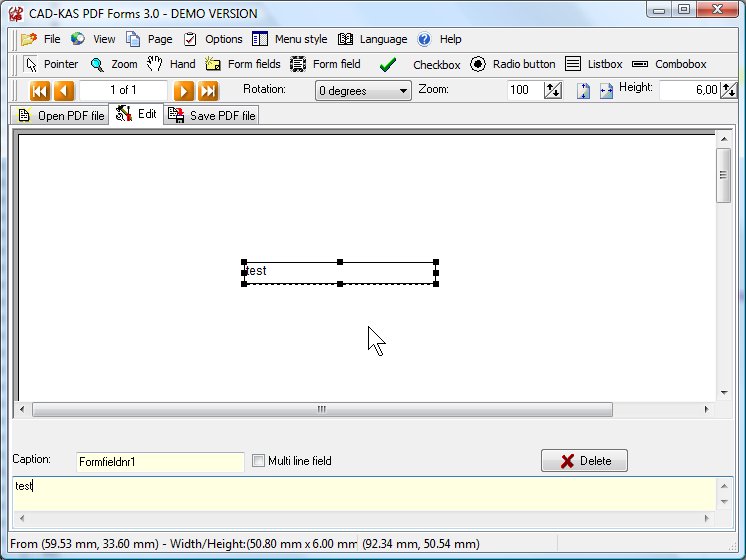
Task: Pick the Hand pan tool
Action: coord(171,64)
